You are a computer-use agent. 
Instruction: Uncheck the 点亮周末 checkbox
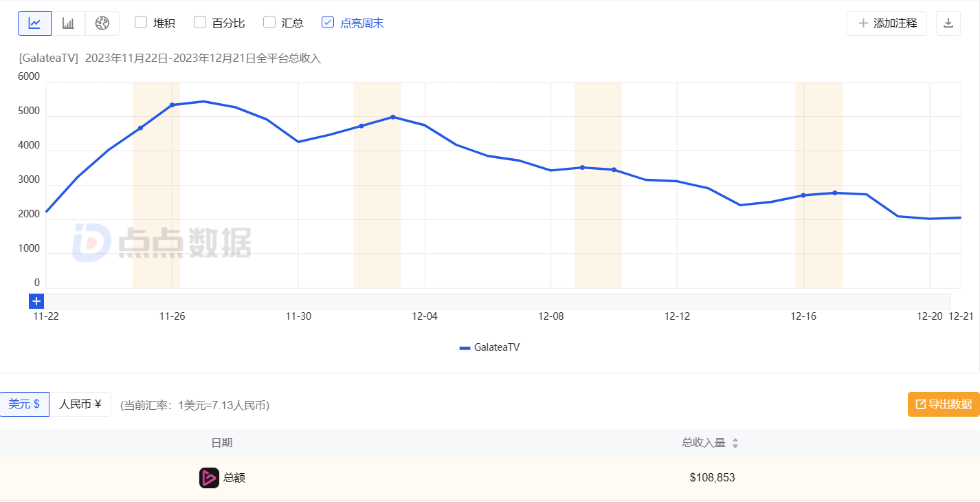(x=328, y=23)
